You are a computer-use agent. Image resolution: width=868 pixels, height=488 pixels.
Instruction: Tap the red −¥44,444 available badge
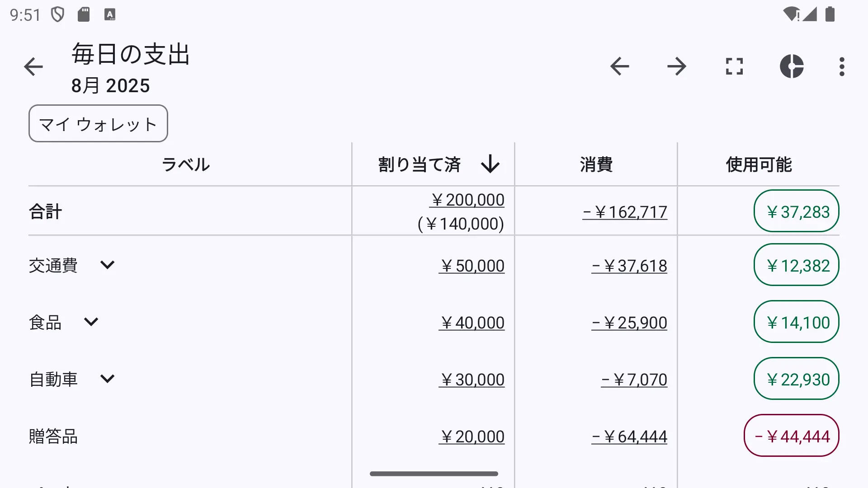[x=792, y=436]
